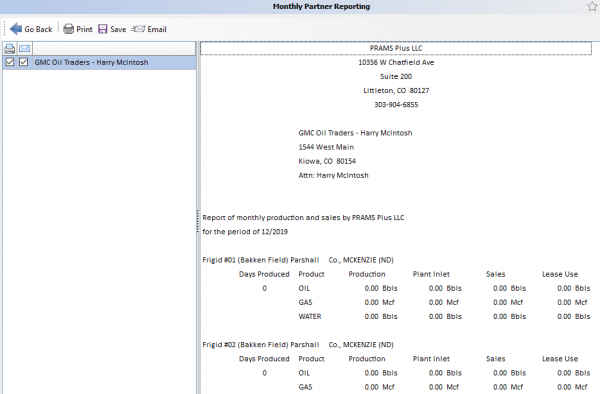The image size is (600, 394).
Task: Click the Print toolbar button
Action: pos(78,29)
